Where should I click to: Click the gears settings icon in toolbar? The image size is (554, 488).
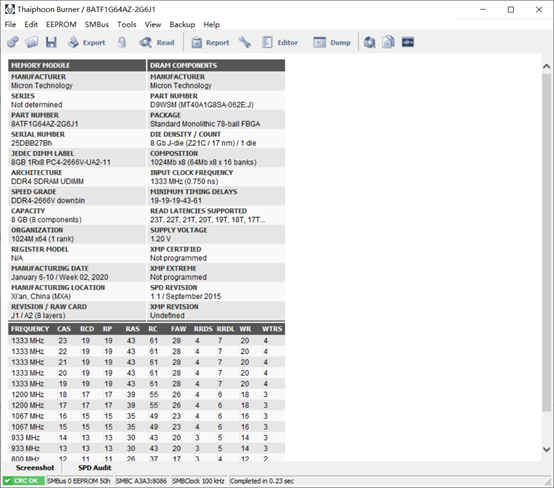[x=13, y=42]
